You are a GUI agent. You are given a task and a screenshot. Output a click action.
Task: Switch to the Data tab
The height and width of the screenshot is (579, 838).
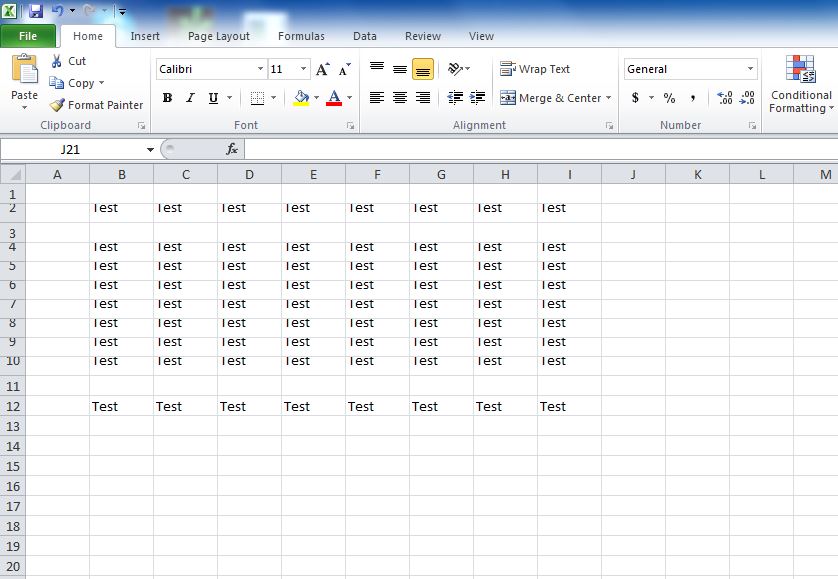364,36
